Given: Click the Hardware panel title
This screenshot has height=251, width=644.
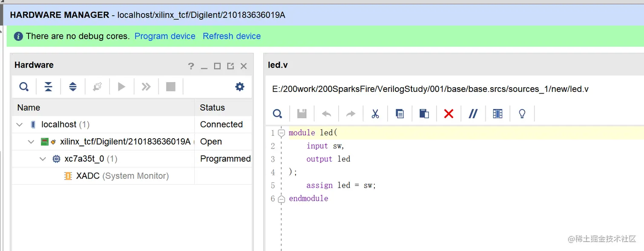Looking at the screenshot, I should 34,65.
